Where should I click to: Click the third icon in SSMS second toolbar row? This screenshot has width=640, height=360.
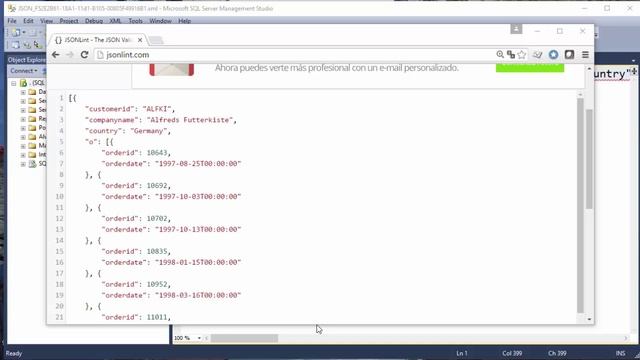click(38, 45)
